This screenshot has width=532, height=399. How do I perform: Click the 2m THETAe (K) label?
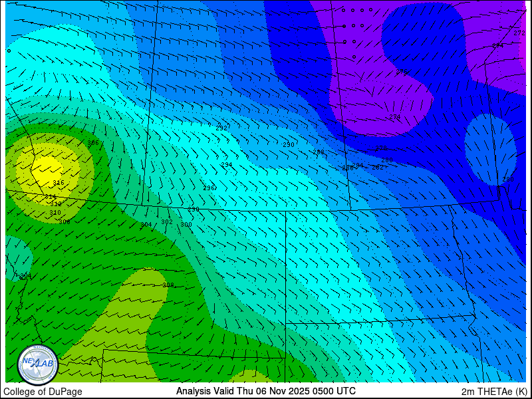495,392
